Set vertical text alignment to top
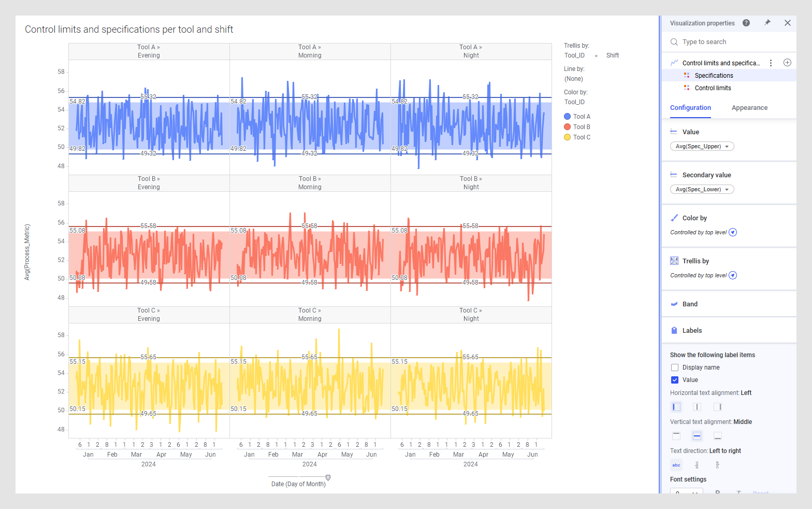Image resolution: width=812 pixels, height=509 pixels. (676, 436)
